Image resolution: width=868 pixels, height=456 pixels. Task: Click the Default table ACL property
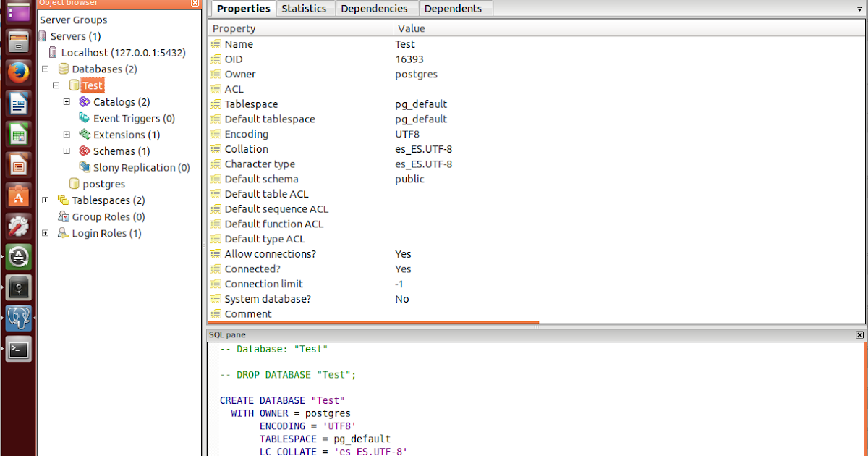(266, 194)
